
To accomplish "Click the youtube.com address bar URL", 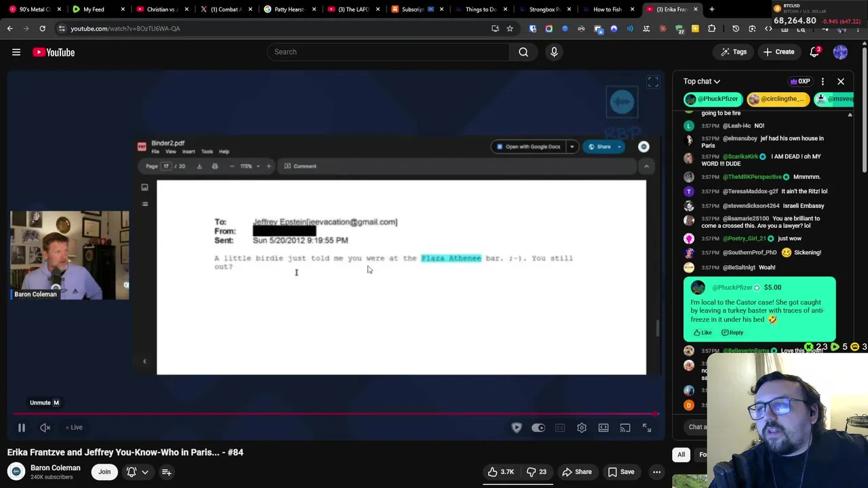I will click(125, 28).
